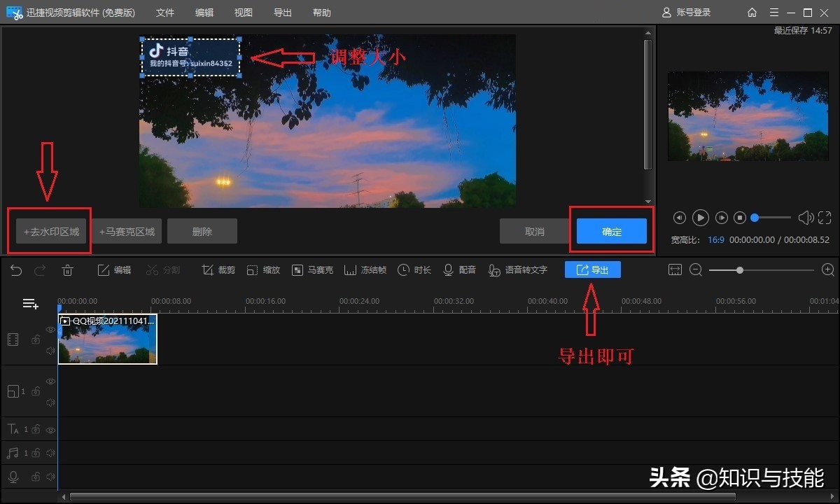Click the horizontal timeline scrollbar
Image resolution: width=840 pixels, height=504 pixels.
[x=402, y=496]
